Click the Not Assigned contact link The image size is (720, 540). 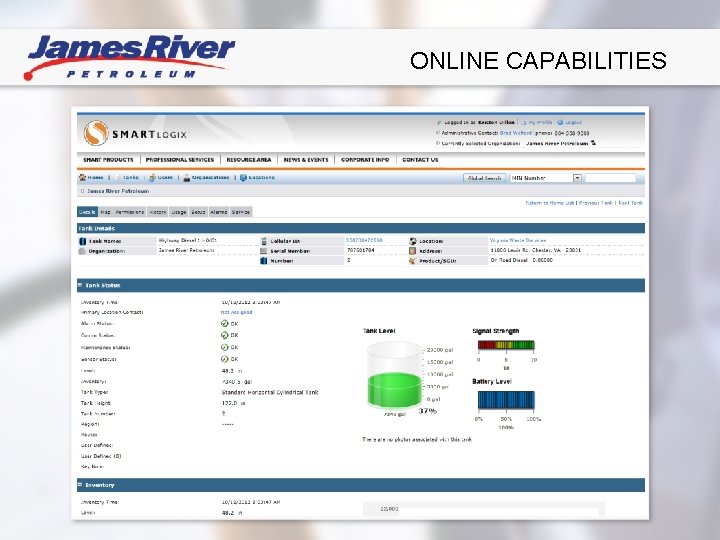pos(236,312)
